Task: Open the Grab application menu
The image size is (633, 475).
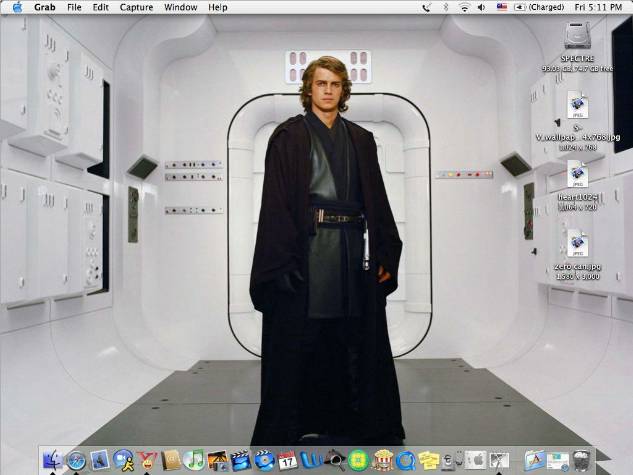Action: click(44, 7)
